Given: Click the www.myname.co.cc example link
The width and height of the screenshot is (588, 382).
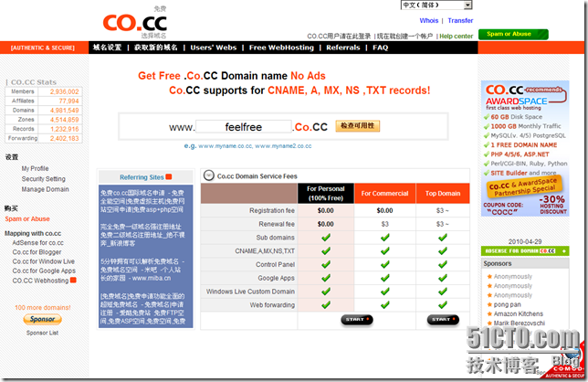Looking at the screenshot, I should [225, 146].
